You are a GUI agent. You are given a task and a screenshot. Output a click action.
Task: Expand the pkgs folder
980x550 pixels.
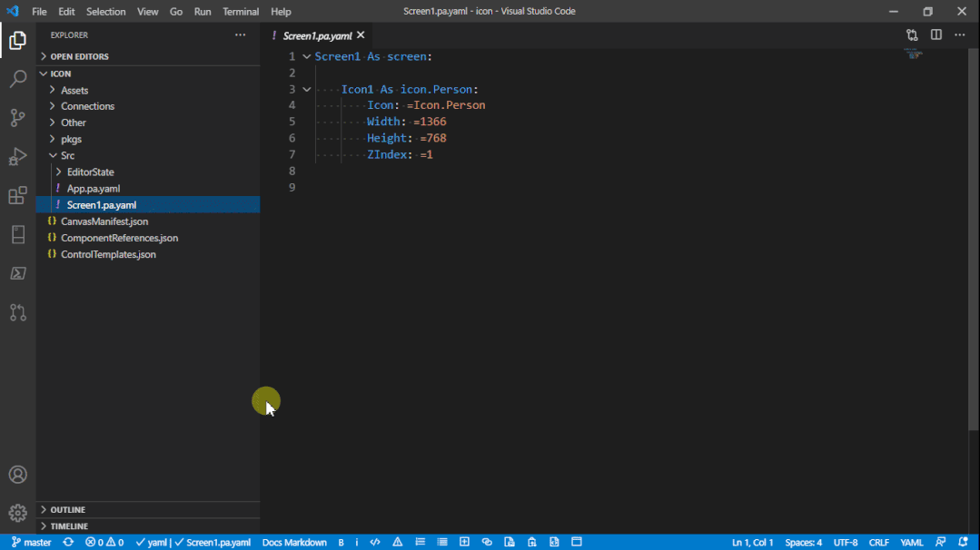(71, 139)
